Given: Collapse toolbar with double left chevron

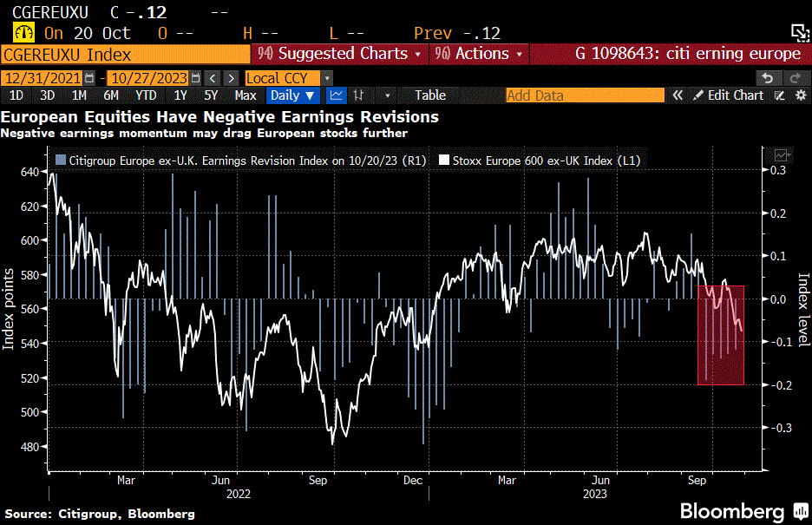Looking at the screenshot, I should (x=678, y=95).
